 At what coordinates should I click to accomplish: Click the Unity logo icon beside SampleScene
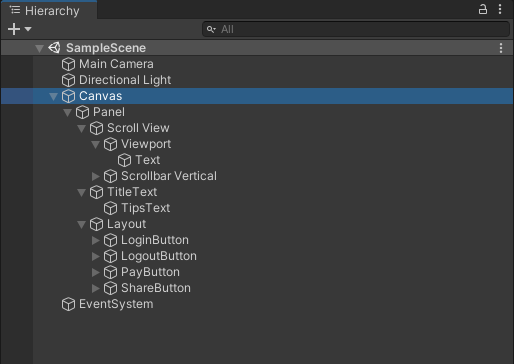[x=54, y=48]
